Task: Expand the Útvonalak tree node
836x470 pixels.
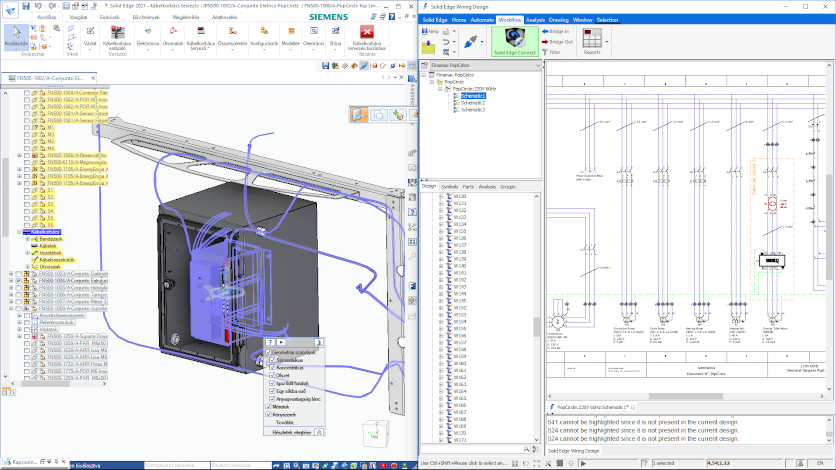Action: click(28, 266)
